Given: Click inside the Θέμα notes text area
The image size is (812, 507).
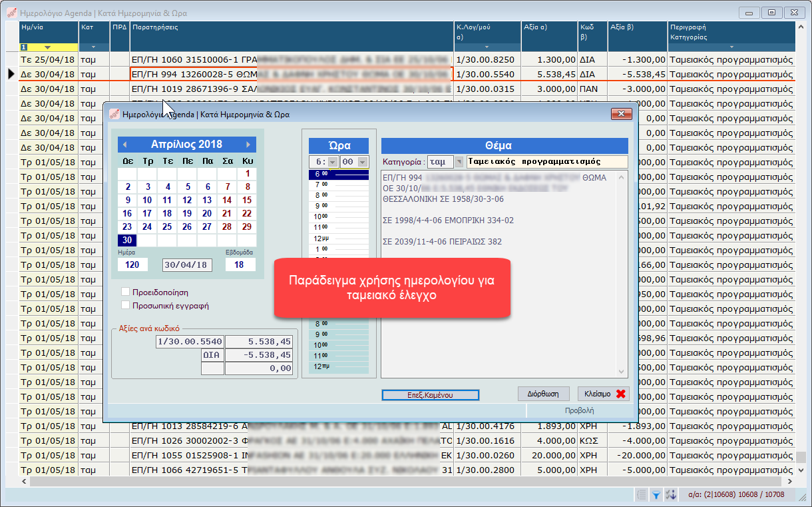Looking at the screenshot, I should tap(499, 273).
